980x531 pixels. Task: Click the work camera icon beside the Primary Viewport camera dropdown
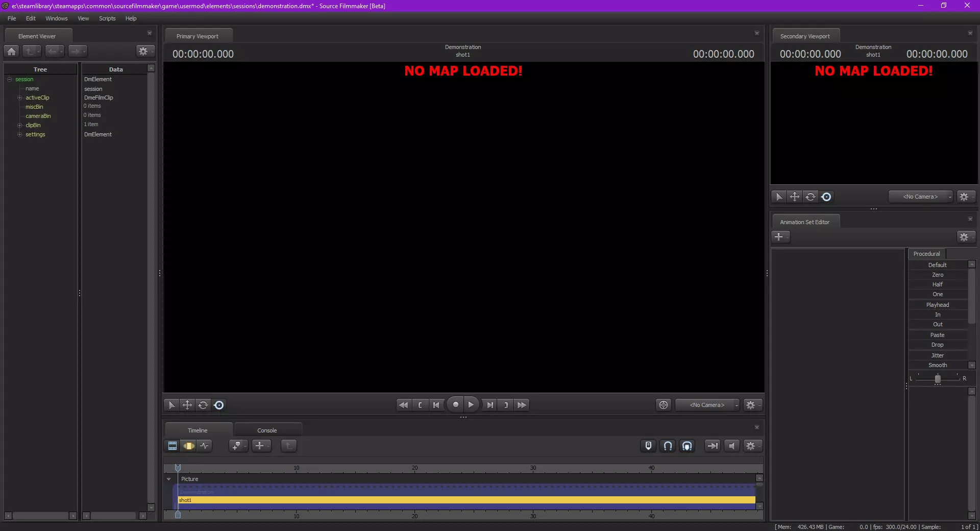[x=664, y=405]
